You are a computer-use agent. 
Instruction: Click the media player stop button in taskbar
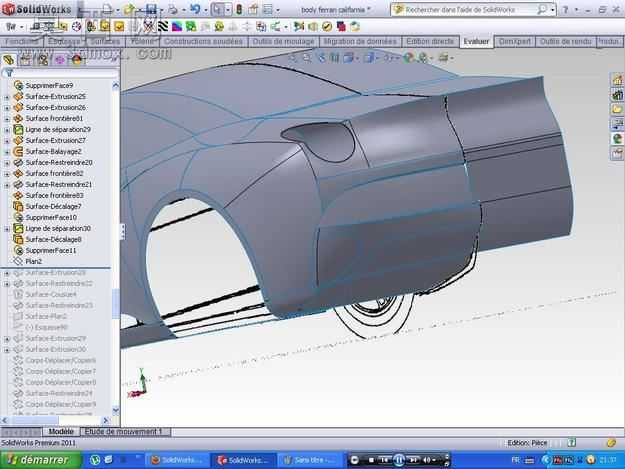pos(371,460)
